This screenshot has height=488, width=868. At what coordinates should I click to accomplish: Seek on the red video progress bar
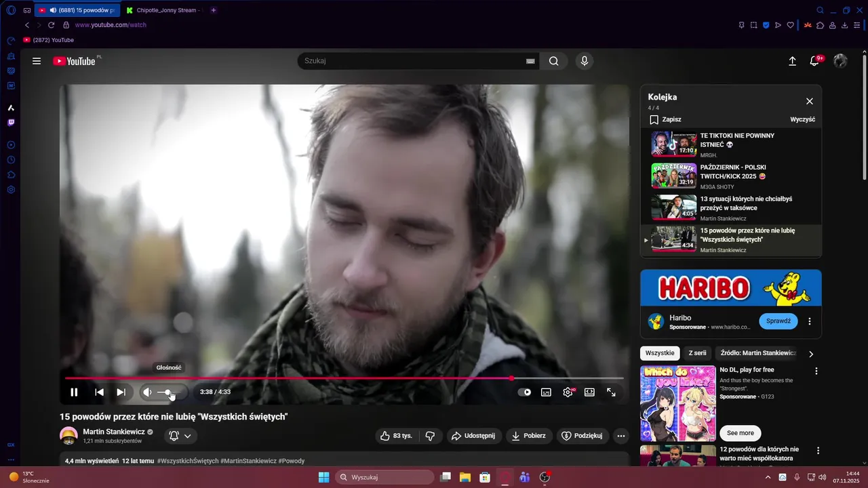tap(344, 378)
